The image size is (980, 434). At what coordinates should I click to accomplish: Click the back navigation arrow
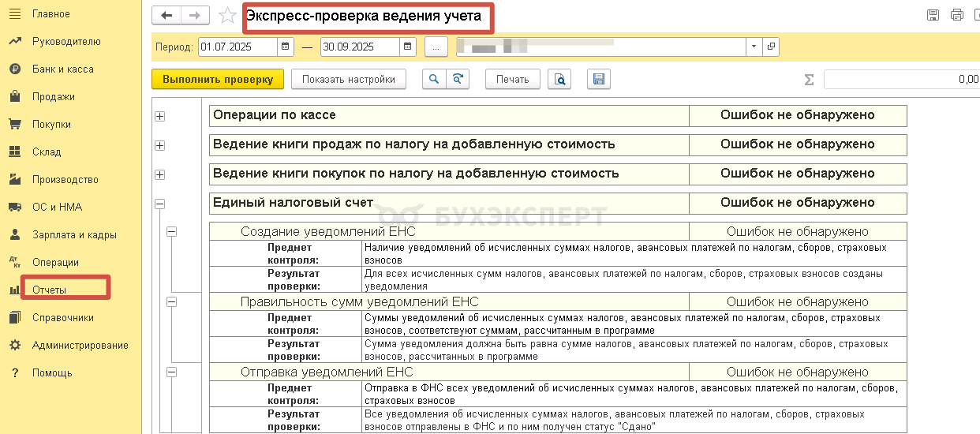166,16
